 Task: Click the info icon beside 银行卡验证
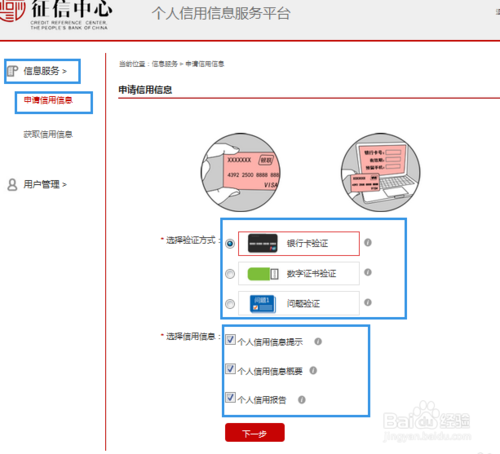point(368,242)
